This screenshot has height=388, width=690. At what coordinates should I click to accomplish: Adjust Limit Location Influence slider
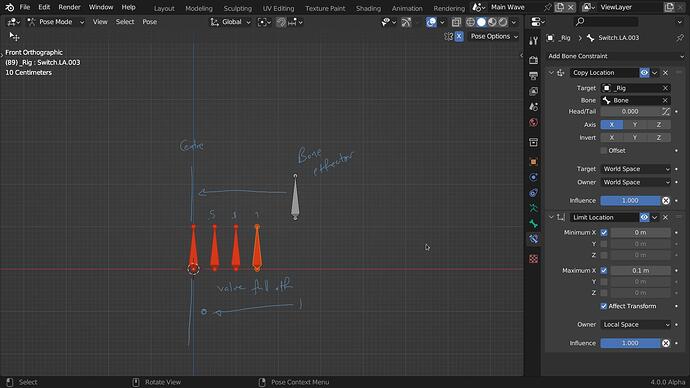pyautogui.click(x=630, y=343)
